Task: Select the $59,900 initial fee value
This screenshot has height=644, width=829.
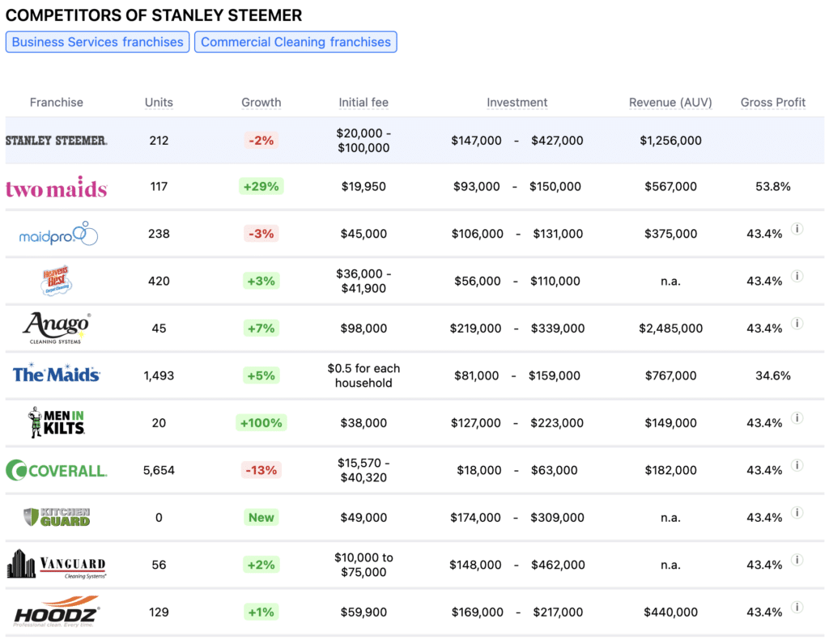Action: coord(363,612)
